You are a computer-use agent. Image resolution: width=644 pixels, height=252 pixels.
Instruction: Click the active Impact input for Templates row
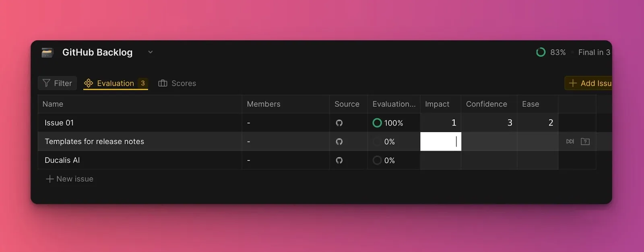(x=440, y=142)
